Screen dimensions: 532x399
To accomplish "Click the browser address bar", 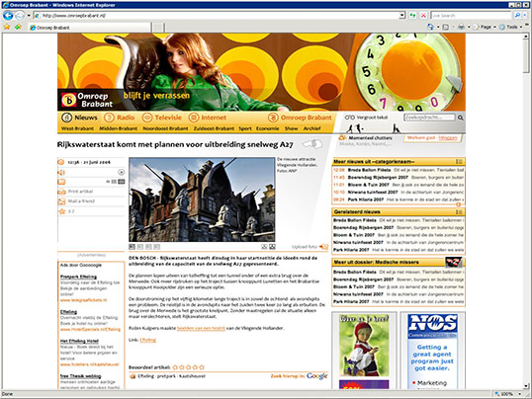I will 218,15.
